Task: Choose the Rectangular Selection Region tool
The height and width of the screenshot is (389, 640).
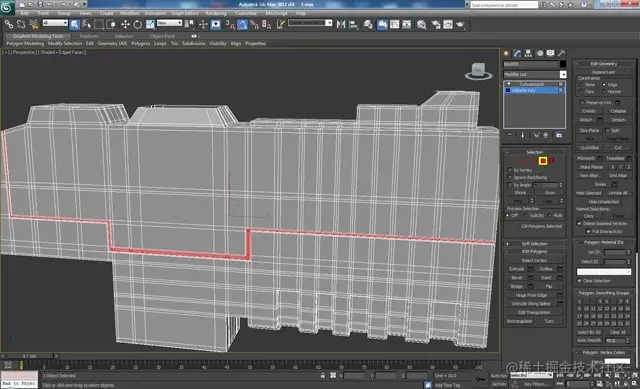Action: coord(99,24)
